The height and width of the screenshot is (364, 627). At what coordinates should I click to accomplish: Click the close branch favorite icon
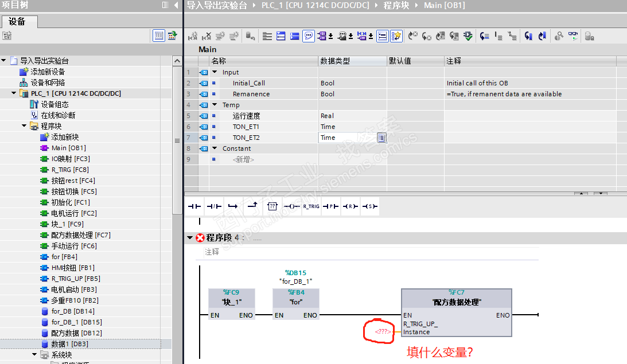[252, 206]
